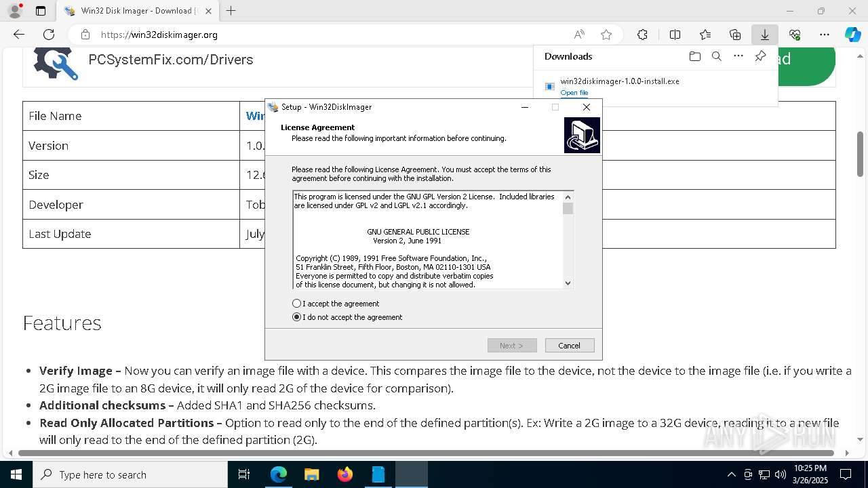Click the taskbar search box
This screenshot has width=868, height=488.
tap(130, 474)
